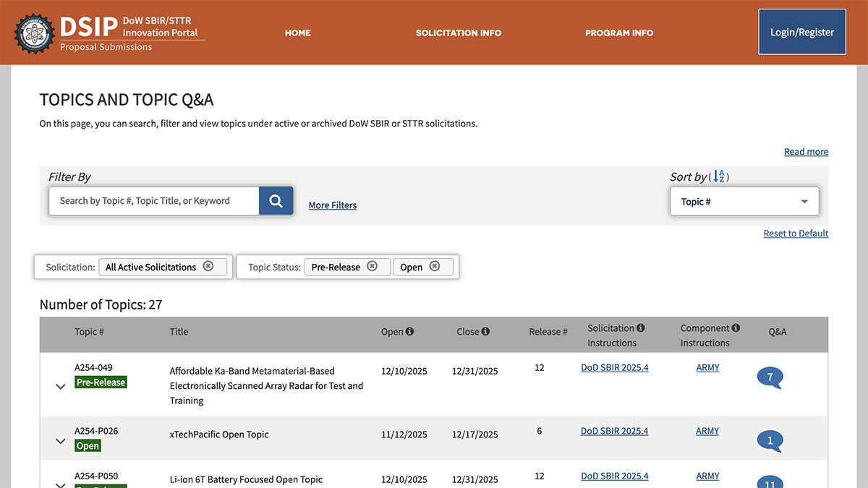
Task: Click info icon next to Solicitation Instructions
Action: coord(641,328)
